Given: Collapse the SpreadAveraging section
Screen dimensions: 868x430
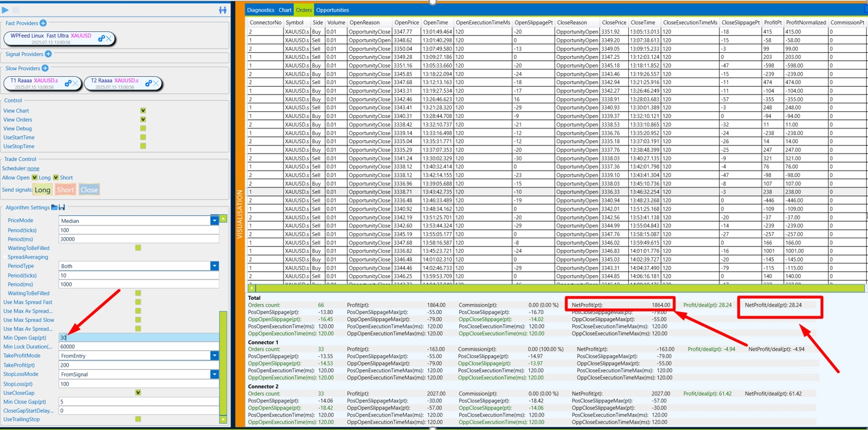Looking at the screenshot, I should pos(5,257).
